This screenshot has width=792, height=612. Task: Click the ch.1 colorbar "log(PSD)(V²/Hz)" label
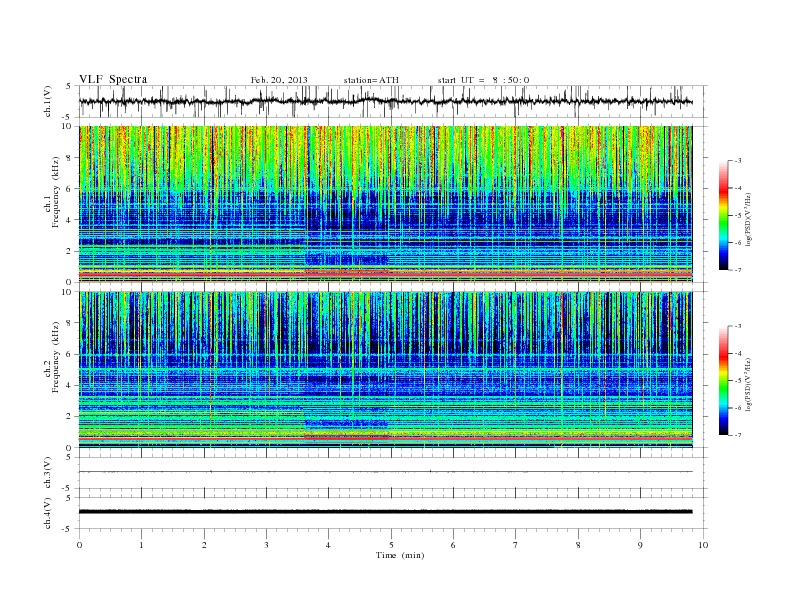(x=748, y=219)
